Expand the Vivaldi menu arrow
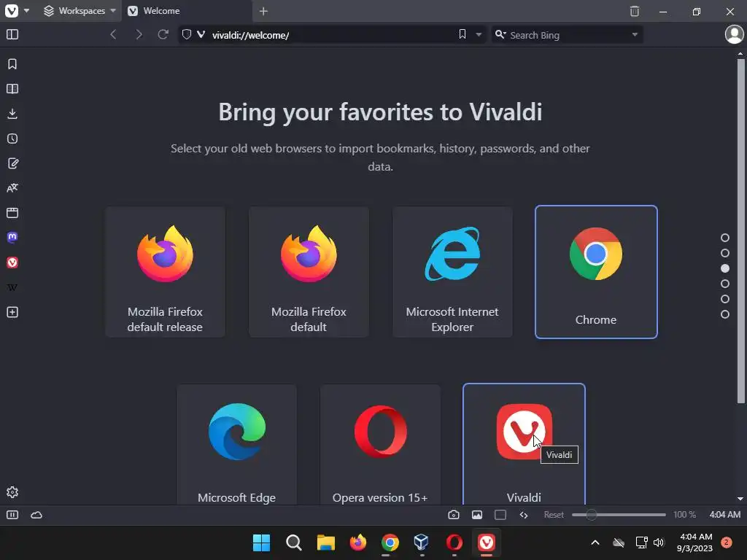 [x=27, y=10]
